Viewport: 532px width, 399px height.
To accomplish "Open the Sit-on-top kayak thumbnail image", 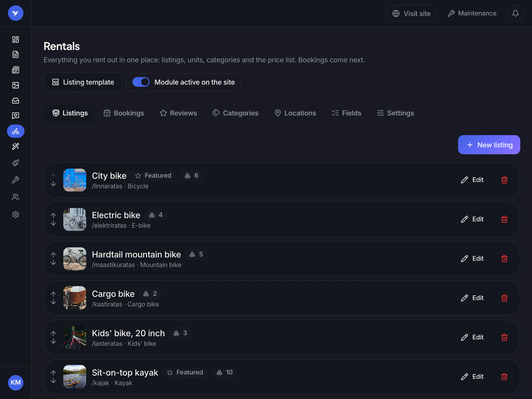I will pyautogui.click(x=75, y=377).
